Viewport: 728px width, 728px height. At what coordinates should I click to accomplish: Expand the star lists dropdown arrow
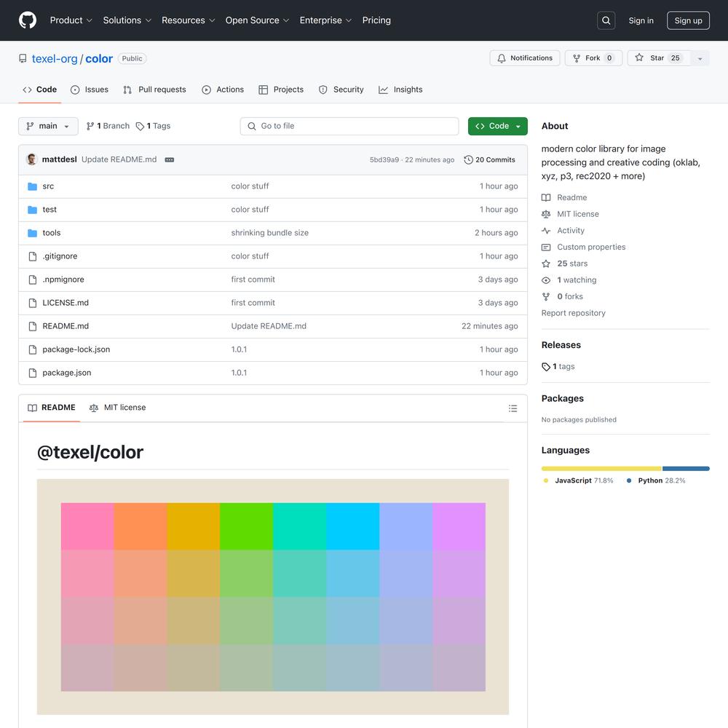click(700, 58)
